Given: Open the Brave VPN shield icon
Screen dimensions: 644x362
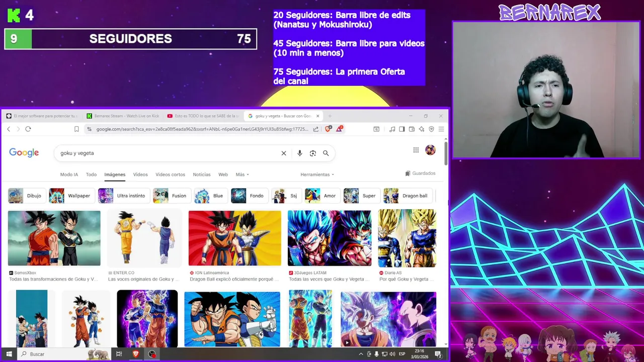Looking at the screenshot, I should point(431,129).
